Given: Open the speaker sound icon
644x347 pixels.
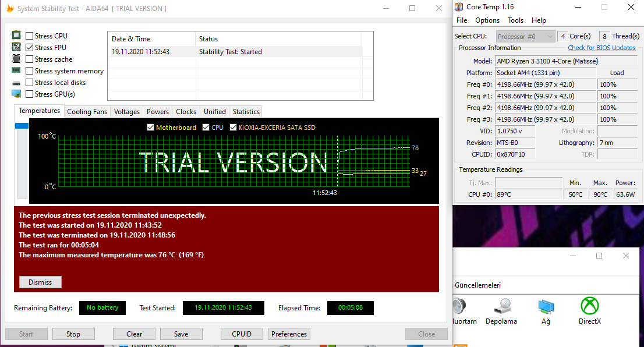Looking at the screenshot, I should [x=459, y=306].
